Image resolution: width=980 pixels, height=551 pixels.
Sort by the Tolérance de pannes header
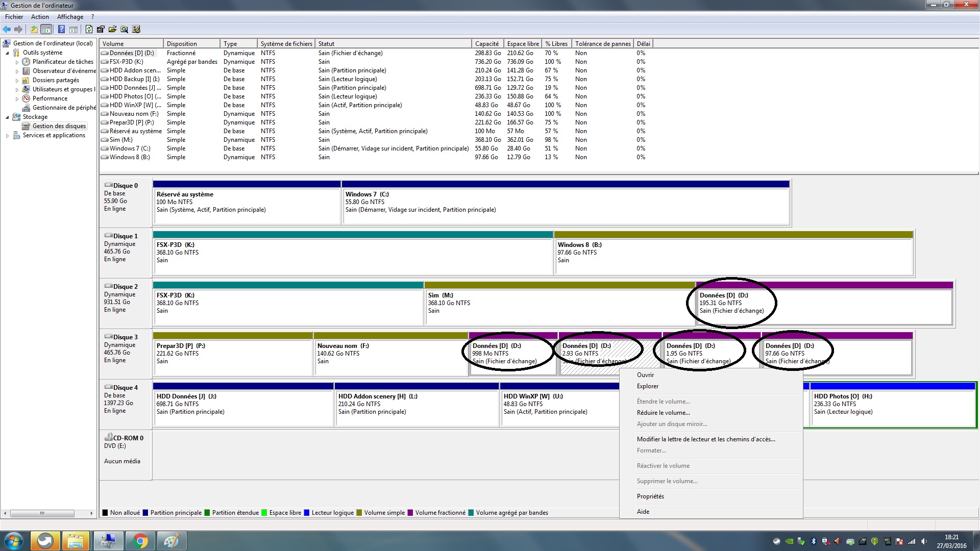point(602,44)
